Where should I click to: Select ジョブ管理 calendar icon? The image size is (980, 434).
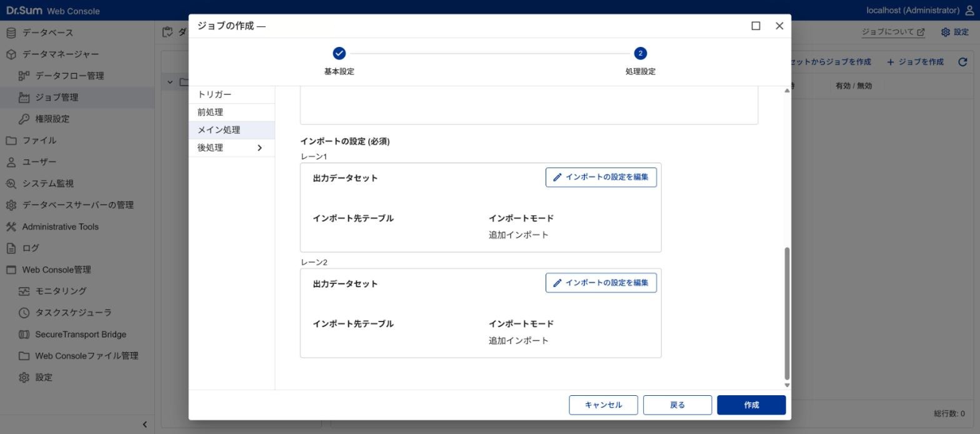[x=24, y=98]
